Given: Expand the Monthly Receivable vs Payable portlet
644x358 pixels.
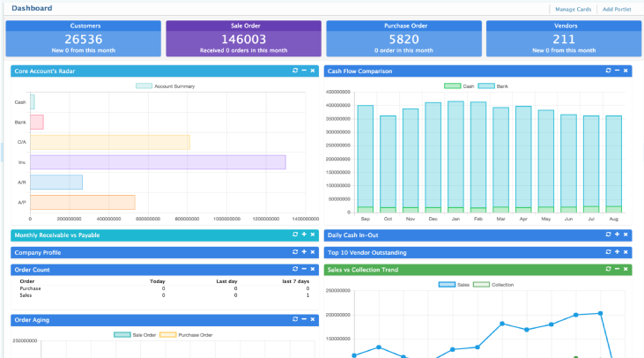Looking at the screenshot, I should point(304,235).
